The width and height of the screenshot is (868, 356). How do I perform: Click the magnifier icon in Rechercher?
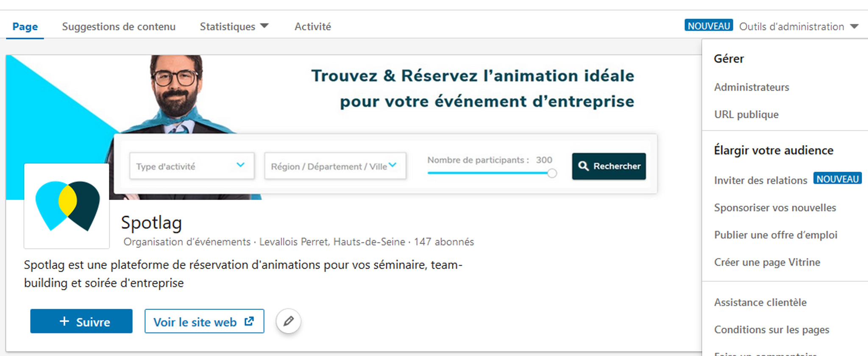tap(584, 166)
